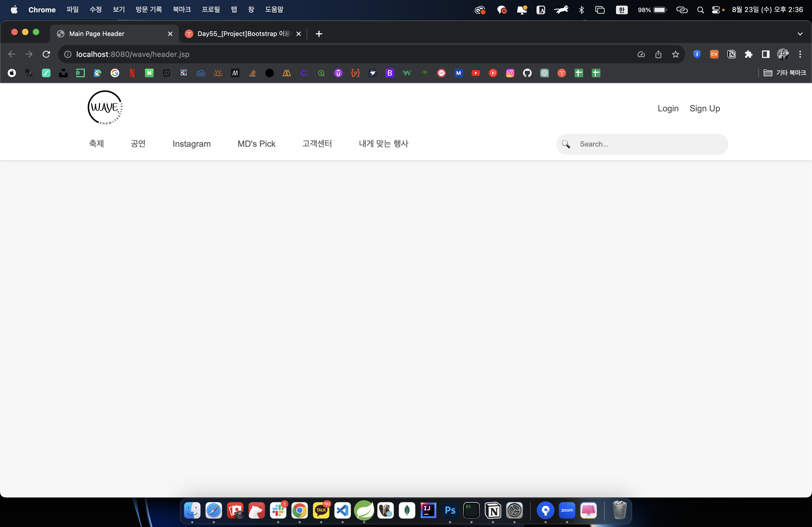Open the 북마크 menu in menu bar
Viewport: 812px width, 527px height.
(x=182, y=10)
